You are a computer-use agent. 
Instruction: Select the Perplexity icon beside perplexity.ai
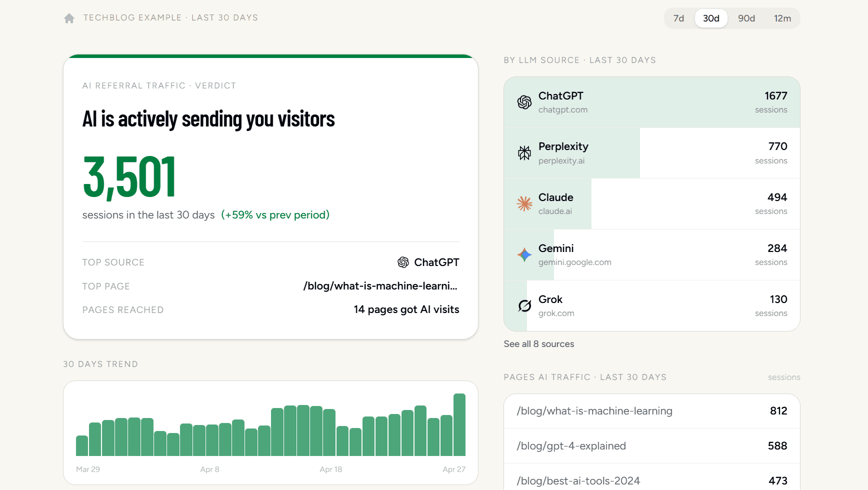click(524, 153)
